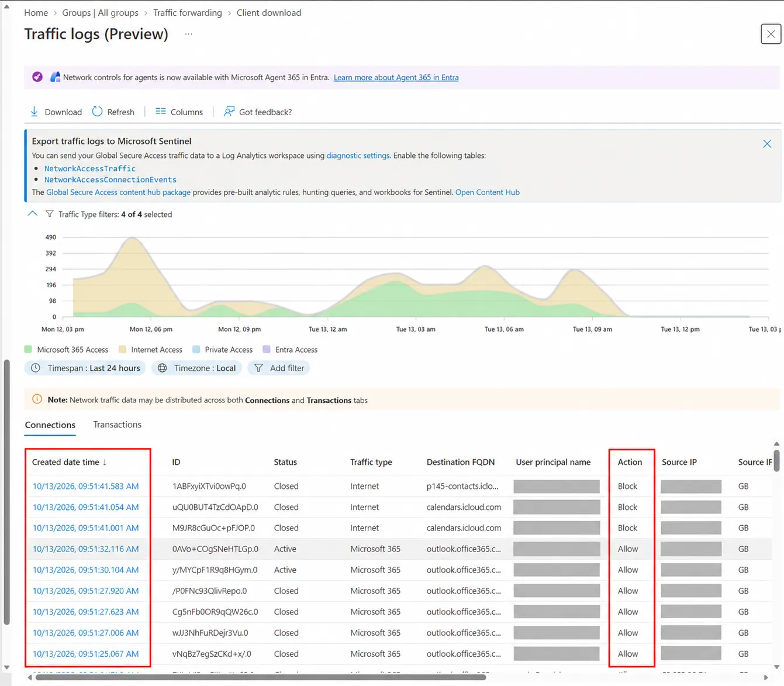Viewport: 784px width, 686px height.
Task: Open the Columns layout icon
Action: click(x=160, y=112)
